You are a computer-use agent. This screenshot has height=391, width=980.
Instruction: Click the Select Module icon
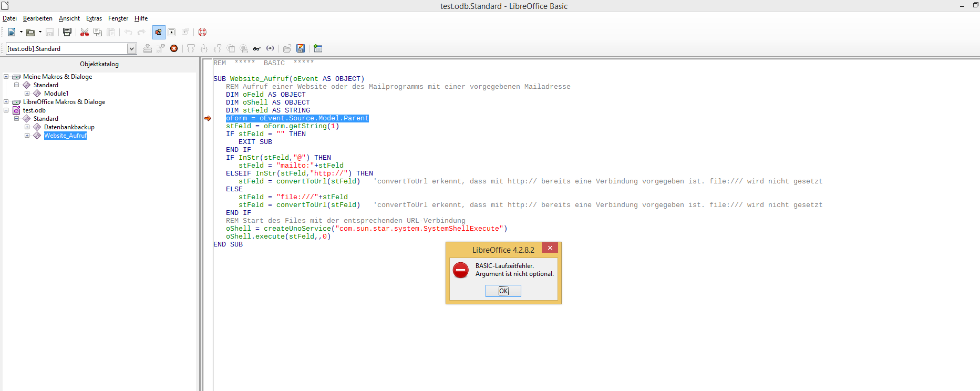pos(185,32)
